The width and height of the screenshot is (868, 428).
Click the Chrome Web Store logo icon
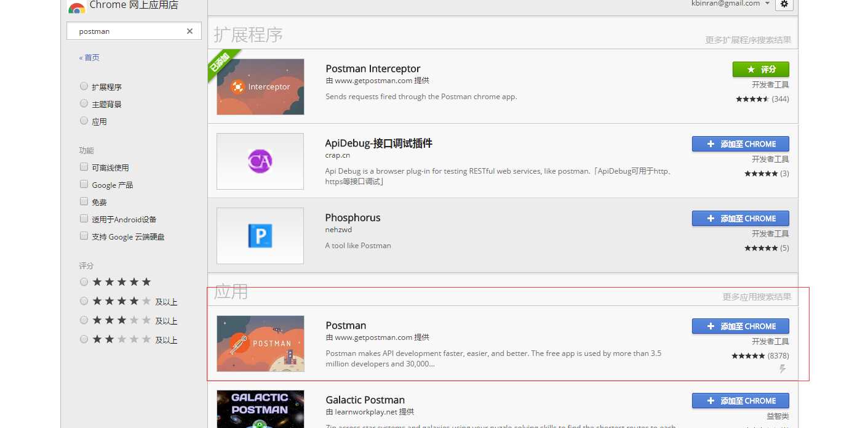76,7
